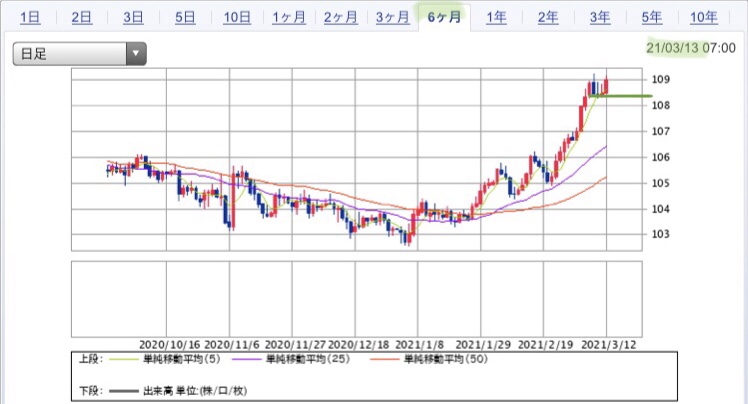
Task: Click the 2021/3/12 date label
Action: [609, 344]
